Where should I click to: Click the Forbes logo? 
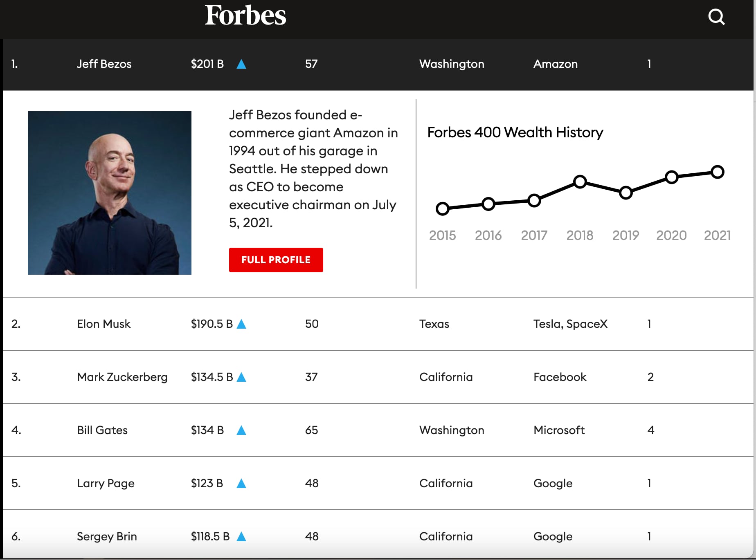(245, 16)
